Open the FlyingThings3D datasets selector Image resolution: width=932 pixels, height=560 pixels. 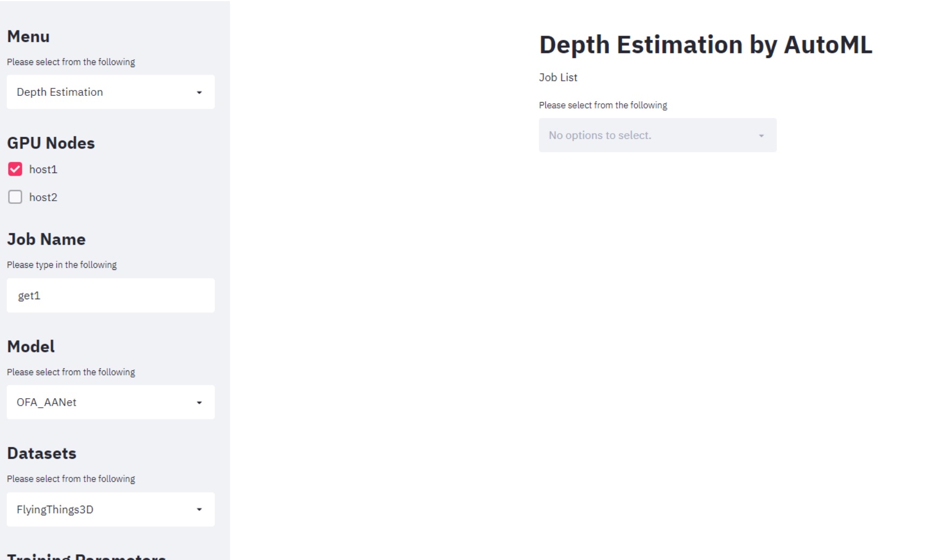(111, 509)
